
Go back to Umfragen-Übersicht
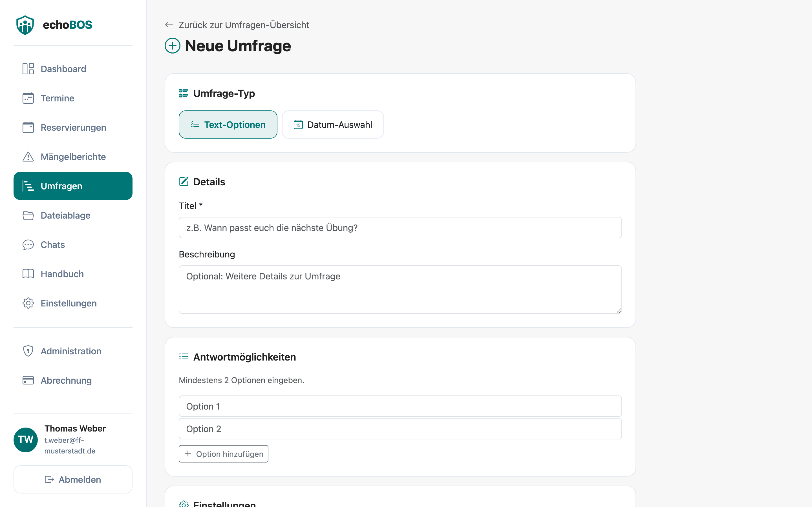pyautogui.click(x=237, y=25)
